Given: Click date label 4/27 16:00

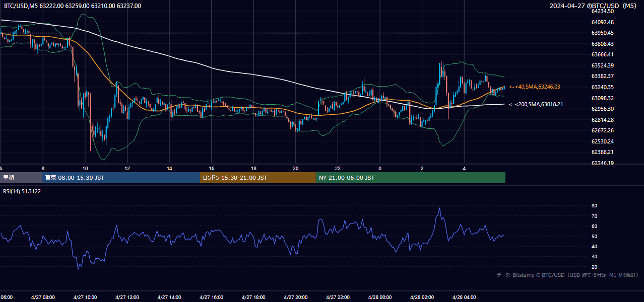Looking at the screenshot, I should click(211, 297).
